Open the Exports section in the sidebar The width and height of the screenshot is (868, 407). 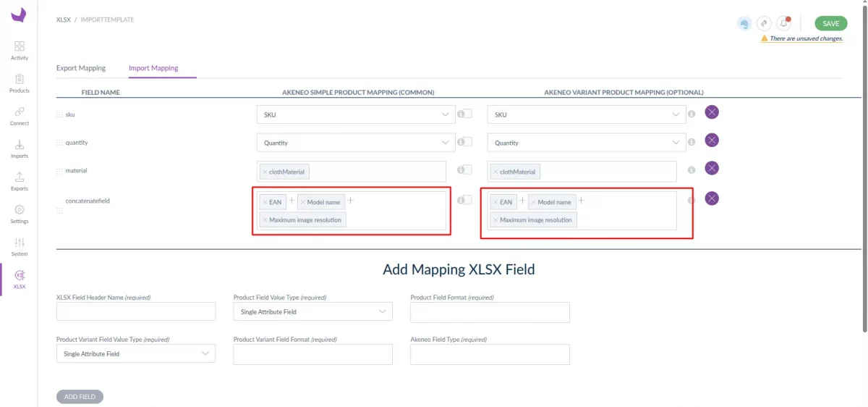[x=20, y=180]
